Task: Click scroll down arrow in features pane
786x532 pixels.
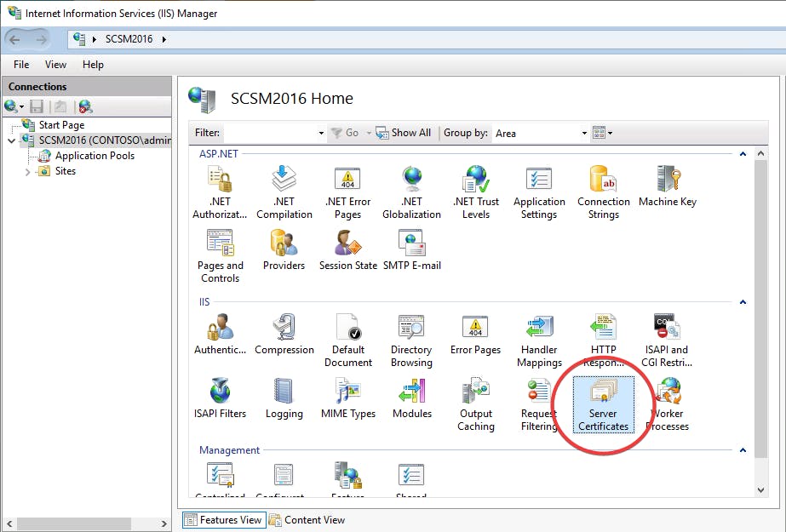Action: tap(761, 490)
